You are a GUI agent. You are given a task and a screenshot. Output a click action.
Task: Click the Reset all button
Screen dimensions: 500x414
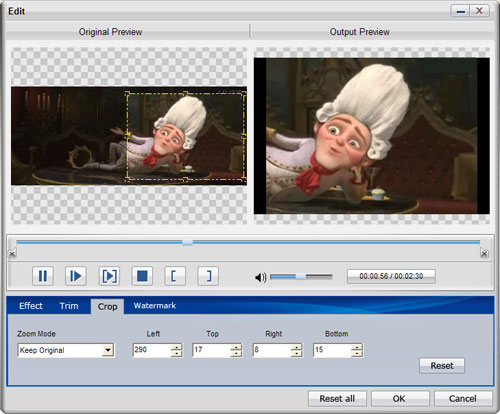337,399
